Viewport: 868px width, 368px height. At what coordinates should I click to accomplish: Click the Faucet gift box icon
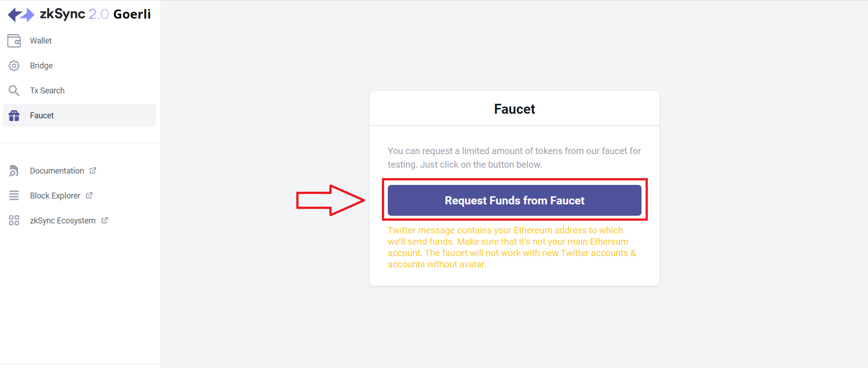(x=14, y=116)
